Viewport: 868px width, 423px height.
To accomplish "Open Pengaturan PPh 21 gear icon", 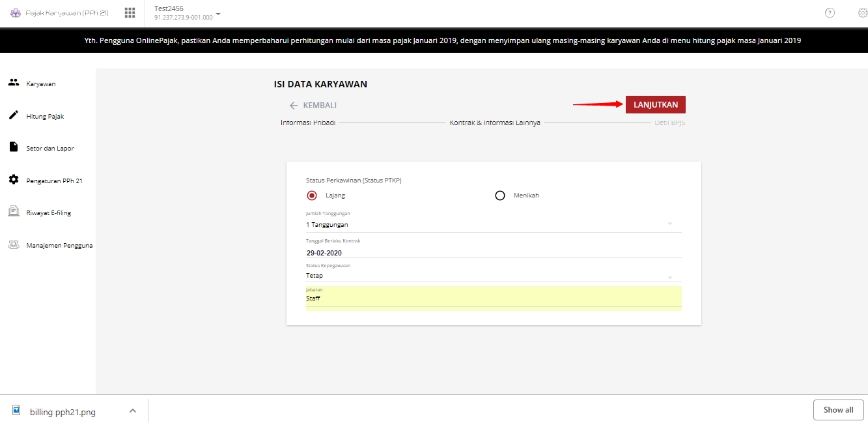I will click(x=14, y=179).
